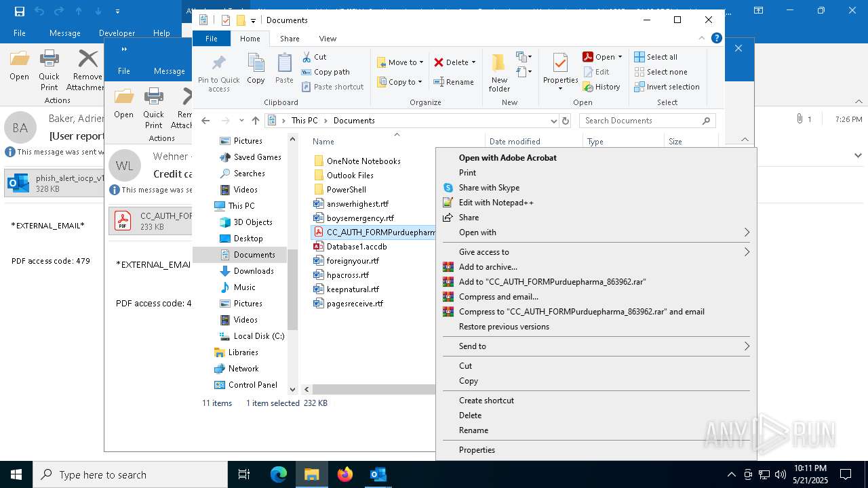The height and width of the screenshot is (488, 868).
Task: Click Pin to Quick access in ribbon
Action: click(x=218, y=73)
